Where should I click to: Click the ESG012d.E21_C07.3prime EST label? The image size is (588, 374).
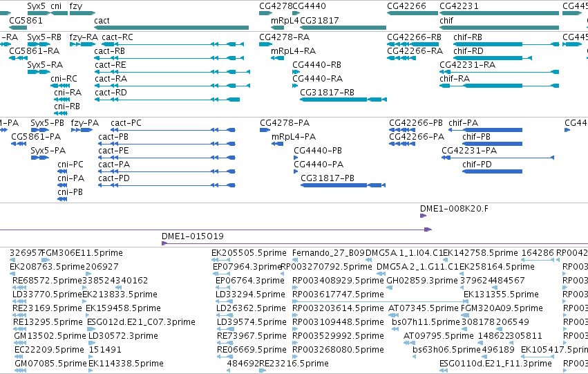tap(141, 322)
